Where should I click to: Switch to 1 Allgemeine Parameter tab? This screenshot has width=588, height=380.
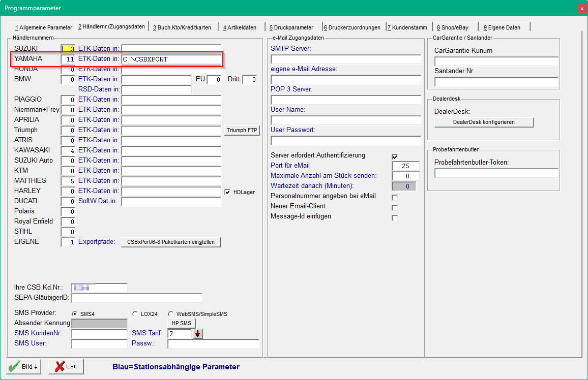(43, 27)
